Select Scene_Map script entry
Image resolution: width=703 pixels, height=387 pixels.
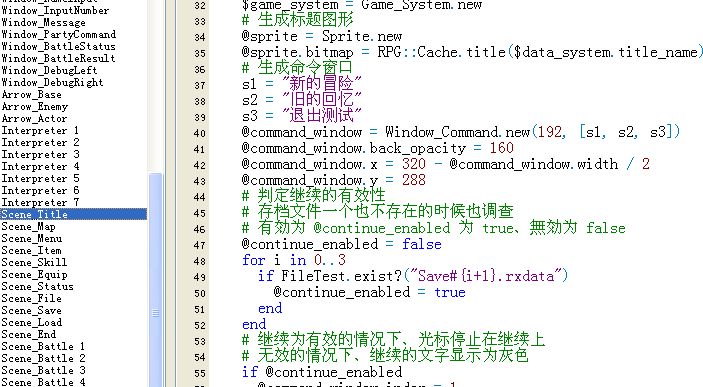tap(28, 226)
